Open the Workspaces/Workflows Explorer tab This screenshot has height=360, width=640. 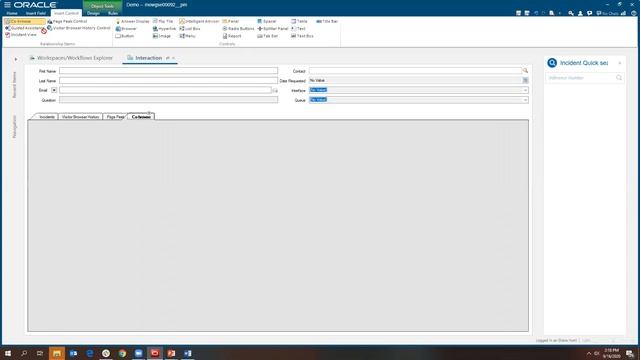(x=71, y=58)
